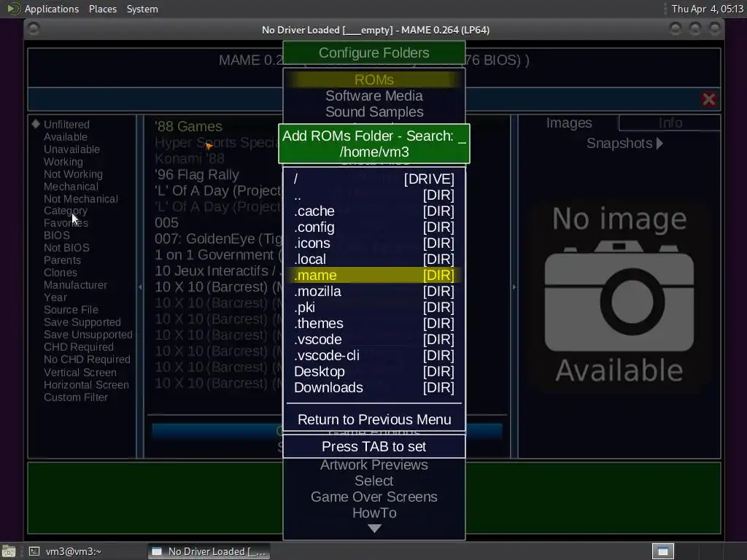Open the .cache directory

(374, 211)
